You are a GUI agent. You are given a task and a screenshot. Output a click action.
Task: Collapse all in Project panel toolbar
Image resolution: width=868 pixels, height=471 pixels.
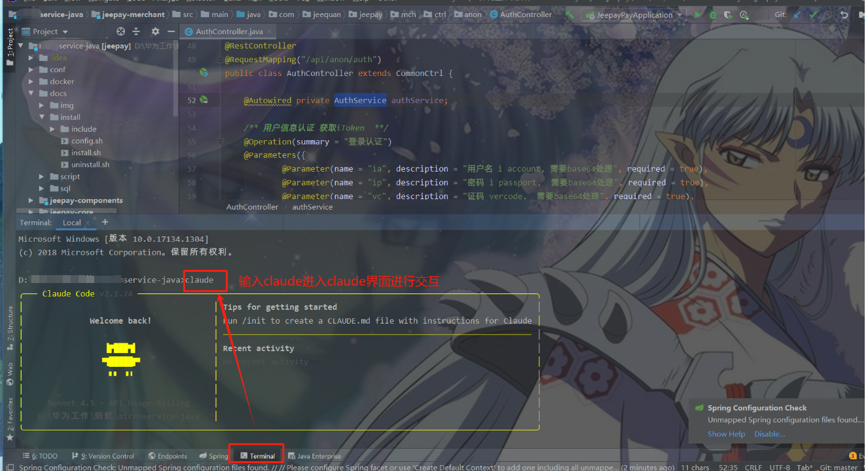tap(136, 31)
